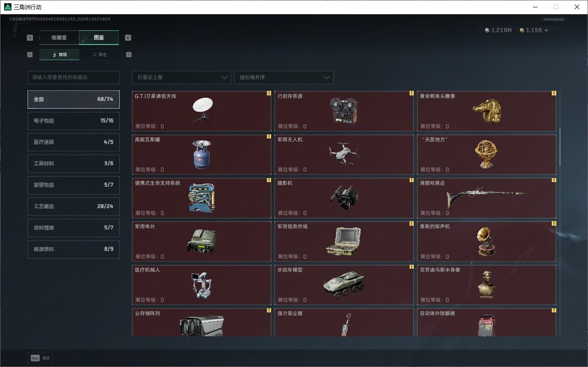588x367 pixels.
Task: Open the "天圆地方" golden globe item
Action: (x=486, y=155)
